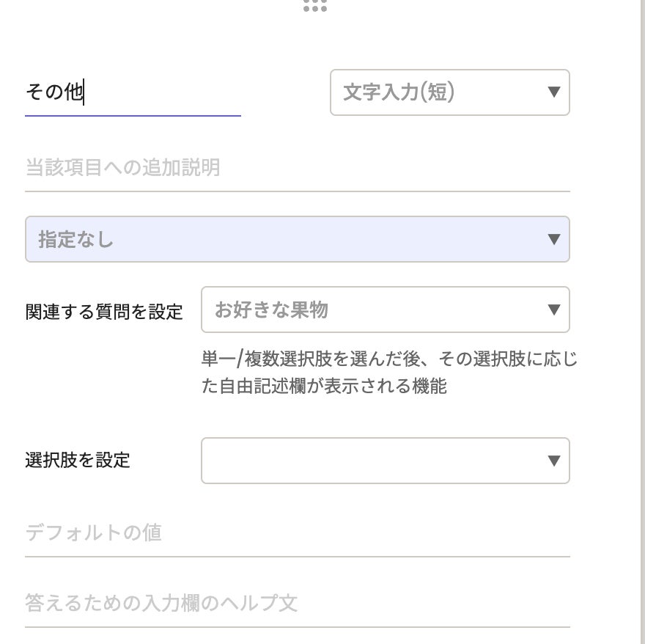Screen dimensions: 645x644
Task: Click the arrow icon of 文字入力(短) dropdown
Action: (x=554, y=92)
